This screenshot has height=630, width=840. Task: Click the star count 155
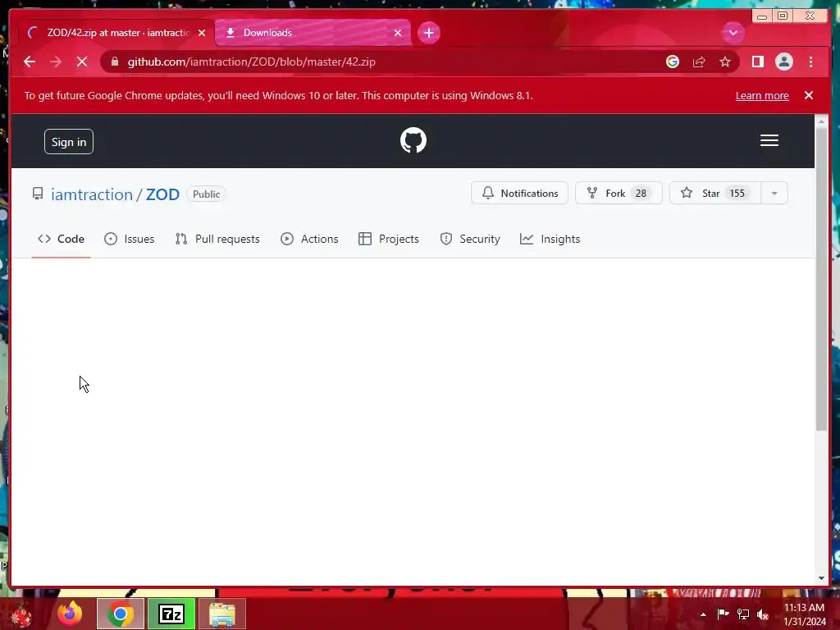(737, 194)
